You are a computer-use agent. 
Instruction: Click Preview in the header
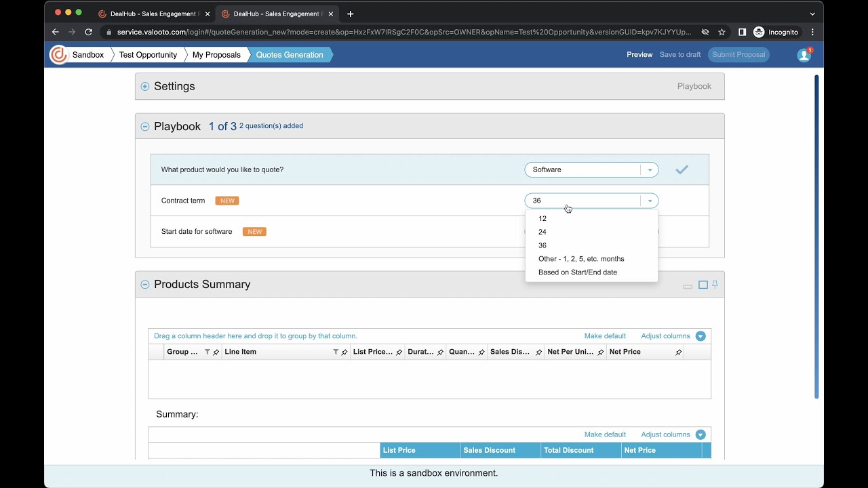[x=639, y=55]
